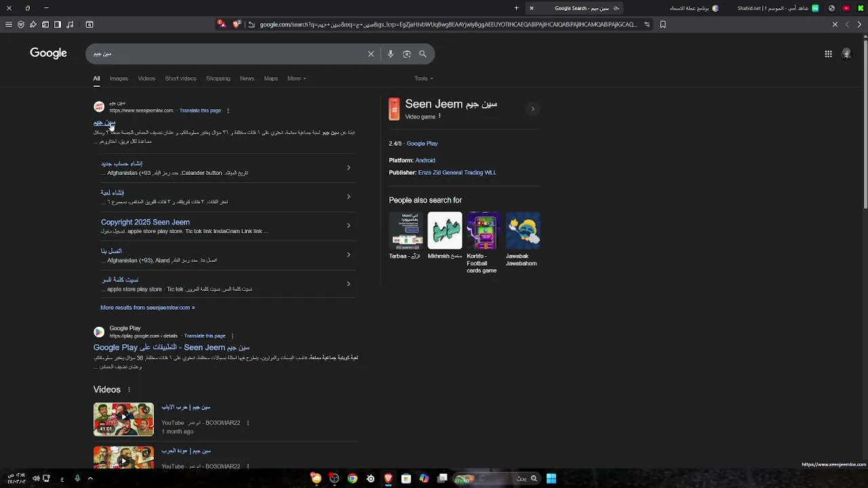Expand the إنشاء لعبة sitelink chevron

(x=349, y=197)
